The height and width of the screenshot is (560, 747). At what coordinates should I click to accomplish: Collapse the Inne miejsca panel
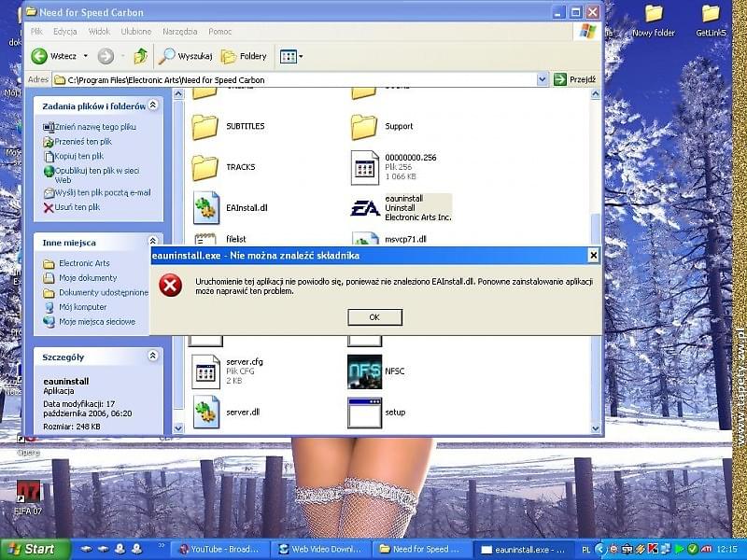click(x=153, y=241)
